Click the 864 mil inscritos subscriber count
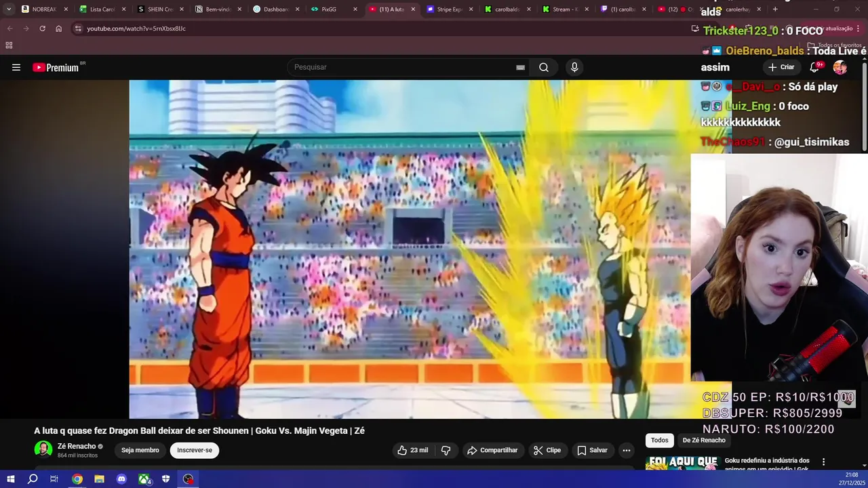This screenshot has height=488, width=868. pos(77,455)
